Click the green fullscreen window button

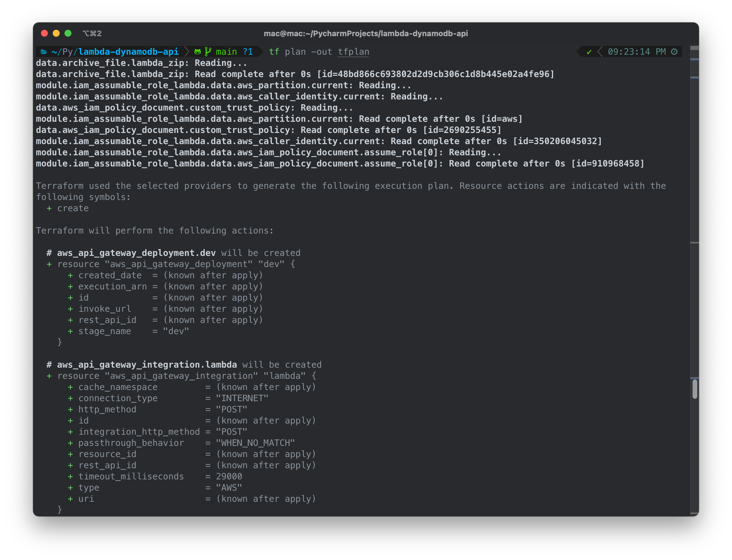click(x=68, y=33)
